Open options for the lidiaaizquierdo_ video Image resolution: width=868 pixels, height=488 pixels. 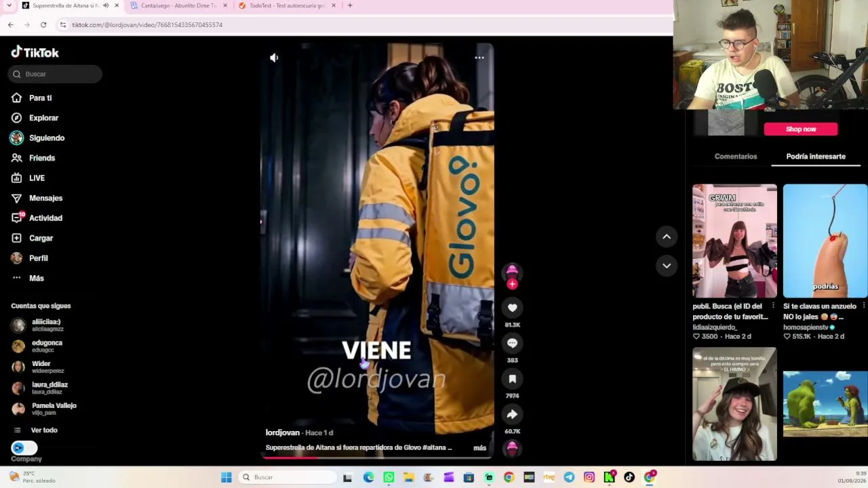click(x=773, y=306)
